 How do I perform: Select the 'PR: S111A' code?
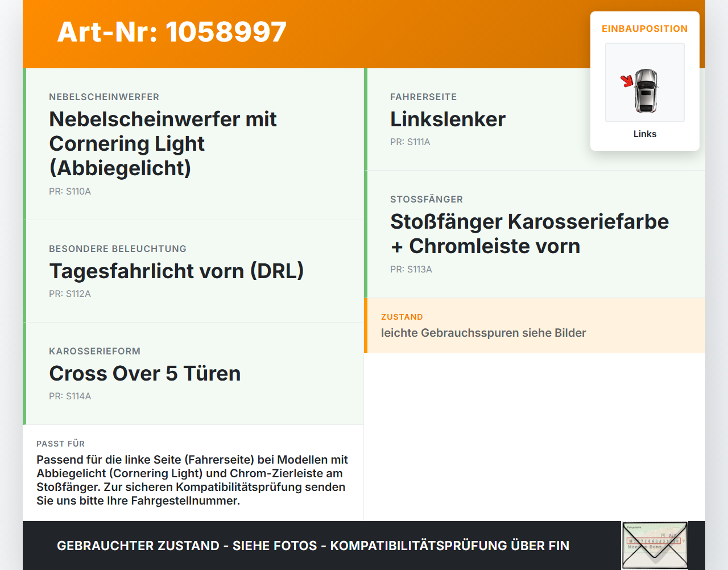tap(410, 142)
